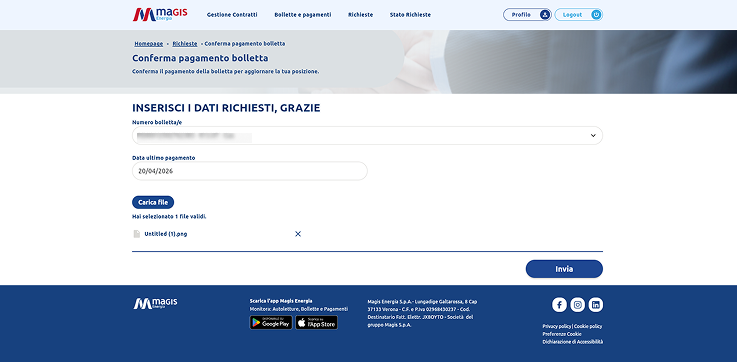Screen dimensions: 737x362
Task: Click the 'Hai selezionato 1 file validi.' text
Action: (169, 217)
